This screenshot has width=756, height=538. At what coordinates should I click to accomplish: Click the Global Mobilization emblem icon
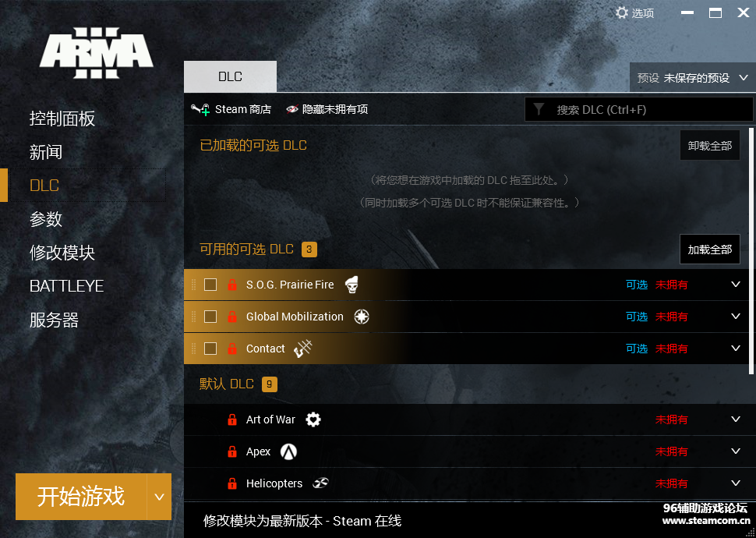[361, 317]
